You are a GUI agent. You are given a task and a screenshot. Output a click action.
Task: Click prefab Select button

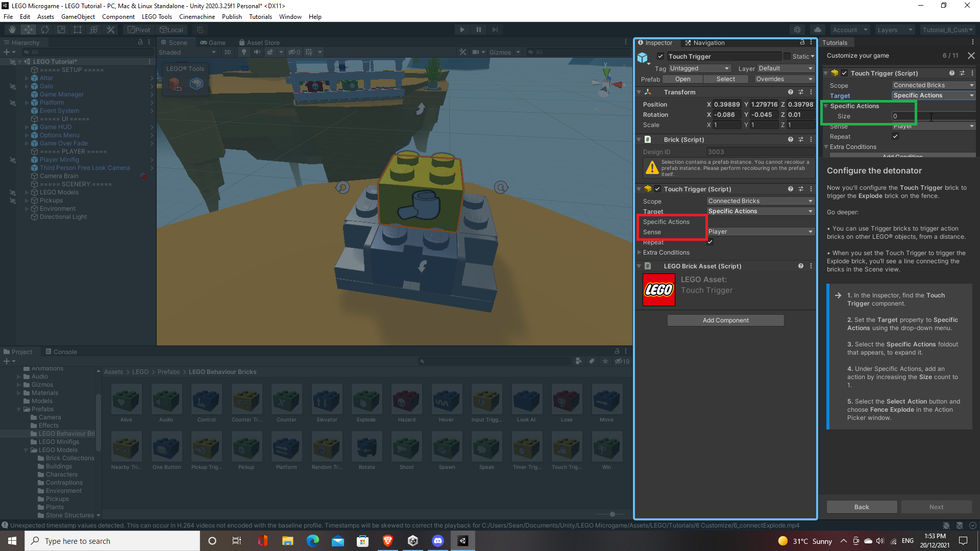725,79
